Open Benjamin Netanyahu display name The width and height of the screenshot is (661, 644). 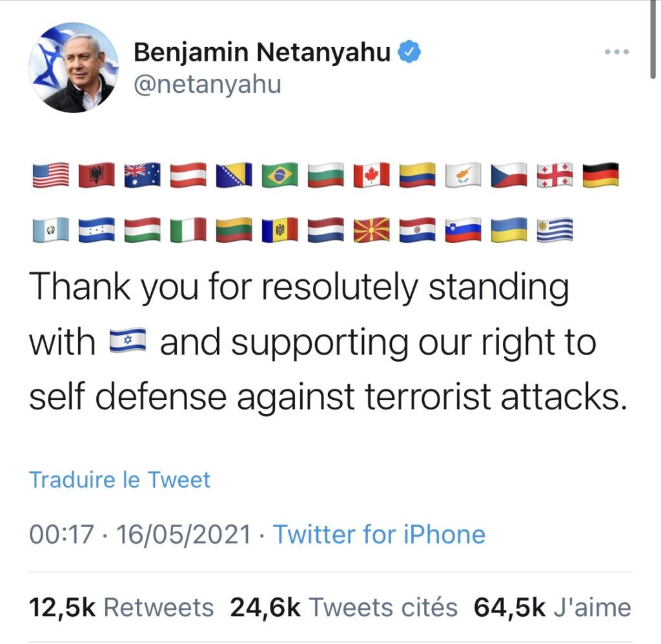coord(262,53)
